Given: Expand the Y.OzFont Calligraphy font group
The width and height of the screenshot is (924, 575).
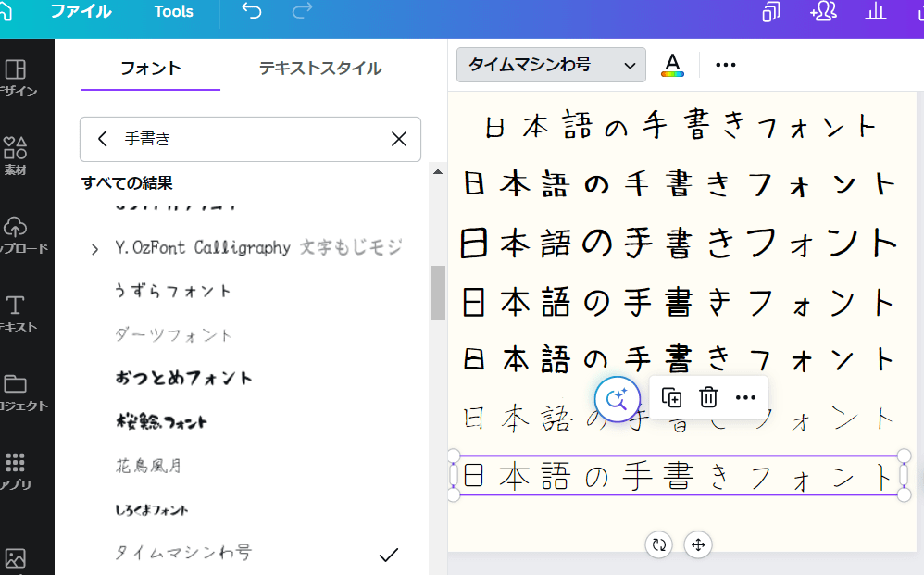Looking at the screenshot, I should coord(94,249).
